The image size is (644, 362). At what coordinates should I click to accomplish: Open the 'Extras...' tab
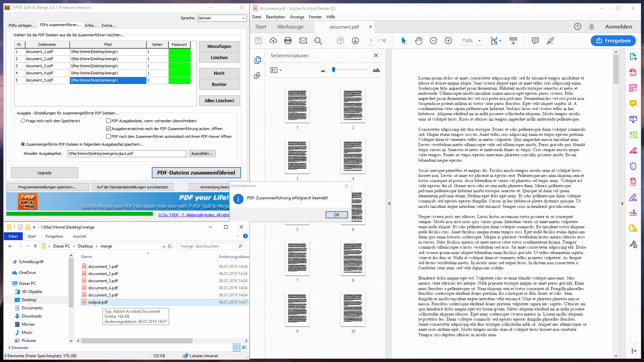click(x=109, y=25)
